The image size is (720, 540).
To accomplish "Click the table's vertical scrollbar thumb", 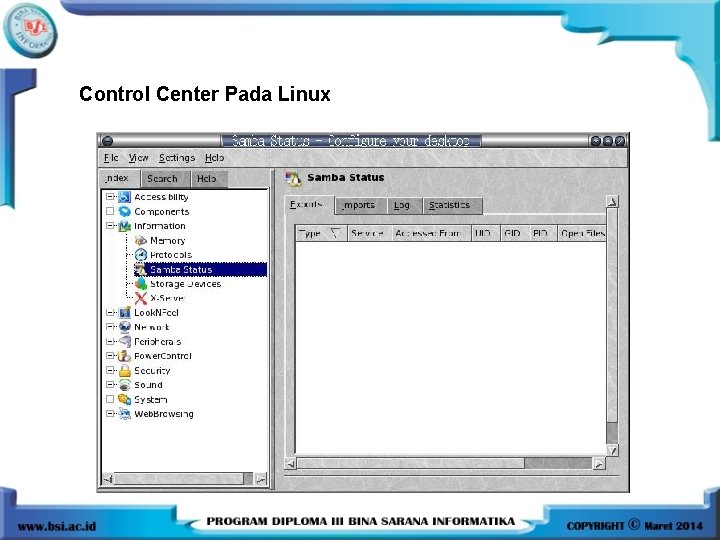I will (x=612, y=315).
